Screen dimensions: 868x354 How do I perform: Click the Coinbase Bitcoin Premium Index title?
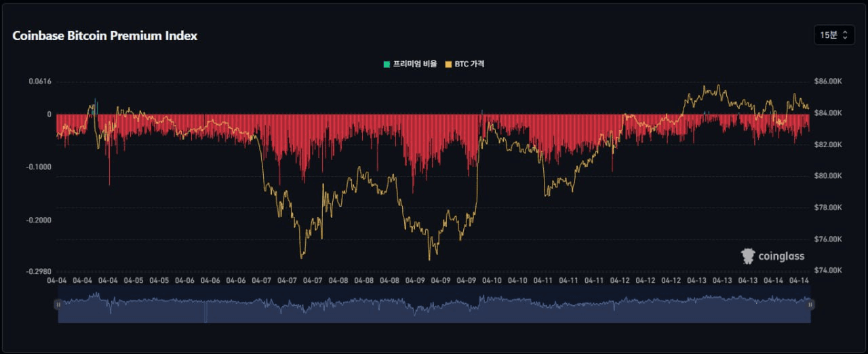pyautogui.click(x=105, y=36)
